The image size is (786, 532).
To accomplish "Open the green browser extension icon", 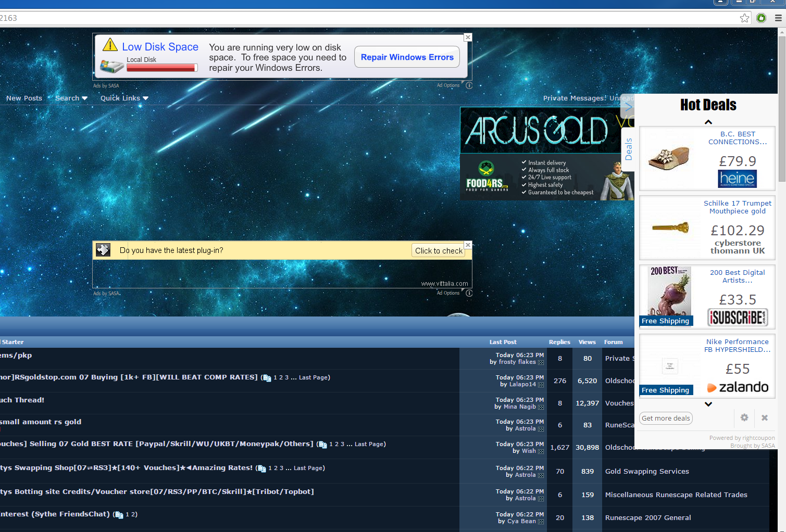I will tap(762, 18).
